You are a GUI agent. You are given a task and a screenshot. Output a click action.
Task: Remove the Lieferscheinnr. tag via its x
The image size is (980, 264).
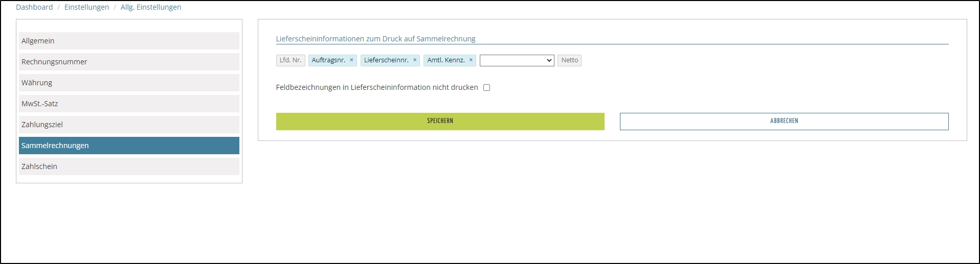pyautogui.click(x=415, y=60)
